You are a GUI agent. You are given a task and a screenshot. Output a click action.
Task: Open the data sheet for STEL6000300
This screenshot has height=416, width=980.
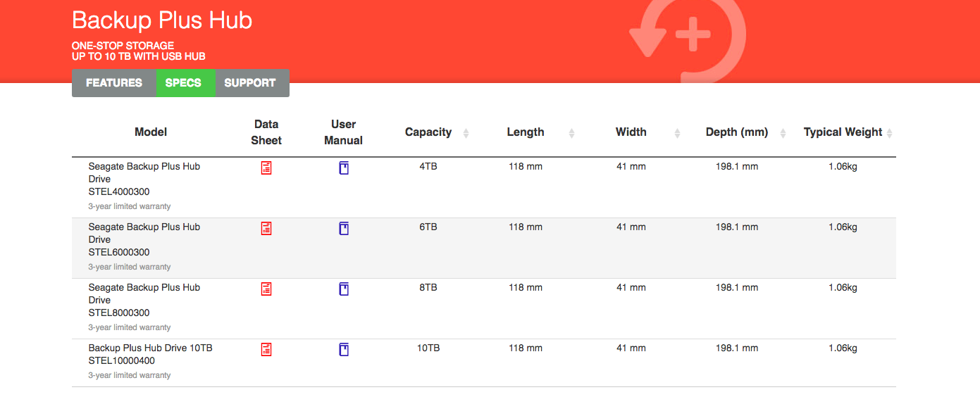266,229
